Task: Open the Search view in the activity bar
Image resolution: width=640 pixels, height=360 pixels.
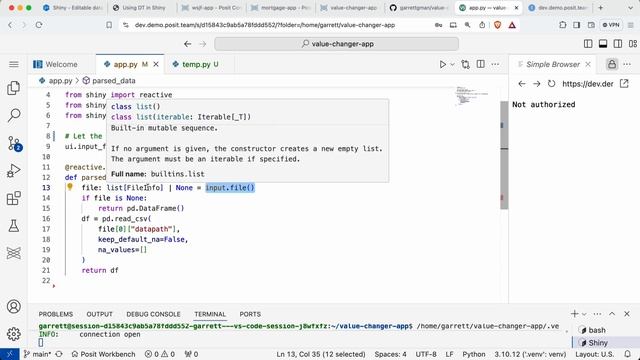Action: click(x=13, y=116)
